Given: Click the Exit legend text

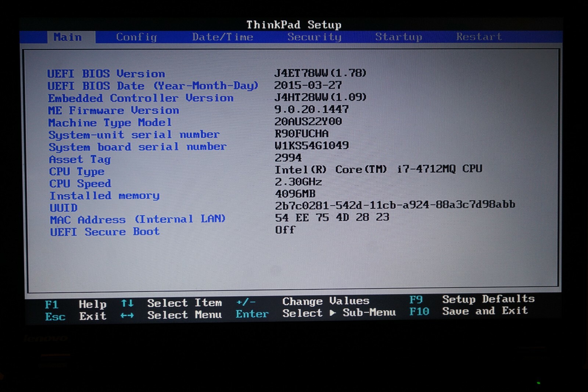Looking at the screenshot, I should click(x=93, y=316).
